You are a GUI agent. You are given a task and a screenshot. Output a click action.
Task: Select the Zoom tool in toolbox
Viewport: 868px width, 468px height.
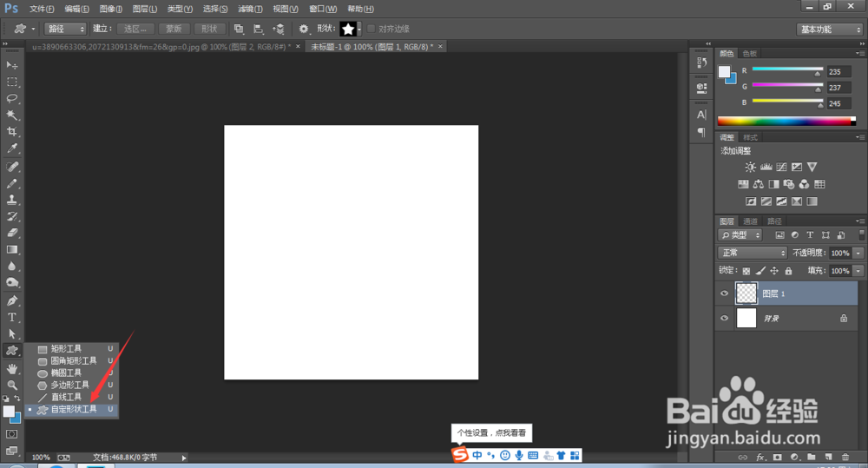pos(11,385)
